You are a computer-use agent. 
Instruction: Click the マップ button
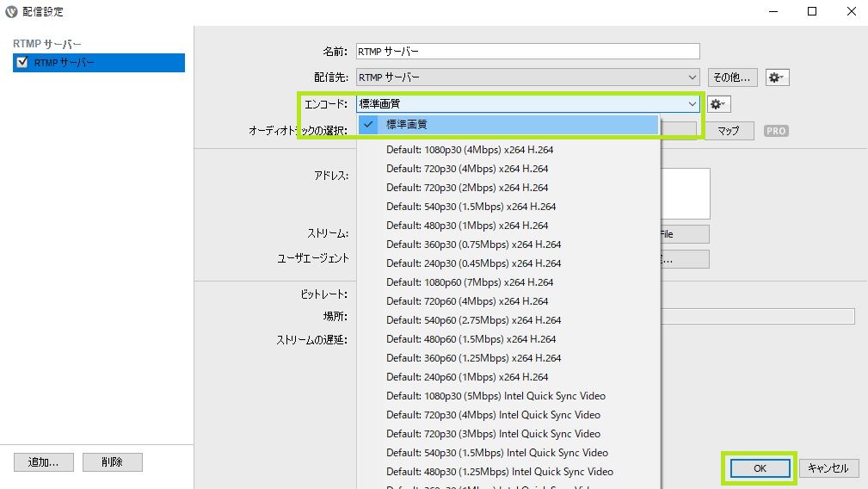(x=728, y=131)
